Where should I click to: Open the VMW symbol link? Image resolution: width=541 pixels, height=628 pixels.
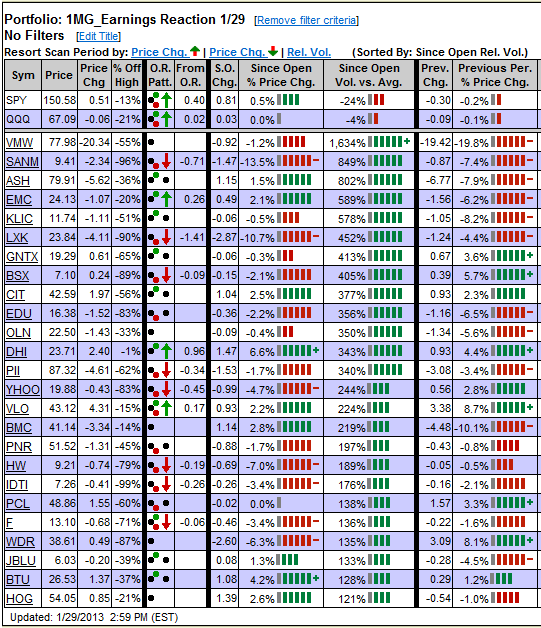tap(20, 143)
